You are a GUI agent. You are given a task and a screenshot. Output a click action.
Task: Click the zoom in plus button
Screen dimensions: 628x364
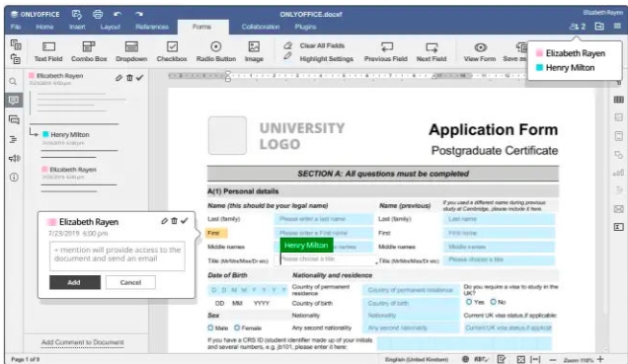click(600, 359)
